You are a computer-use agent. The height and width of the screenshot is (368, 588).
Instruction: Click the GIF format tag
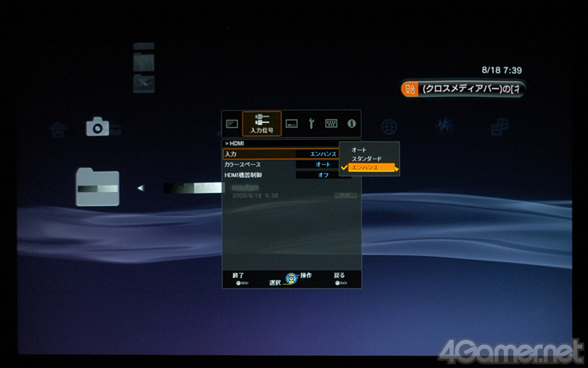345,196
